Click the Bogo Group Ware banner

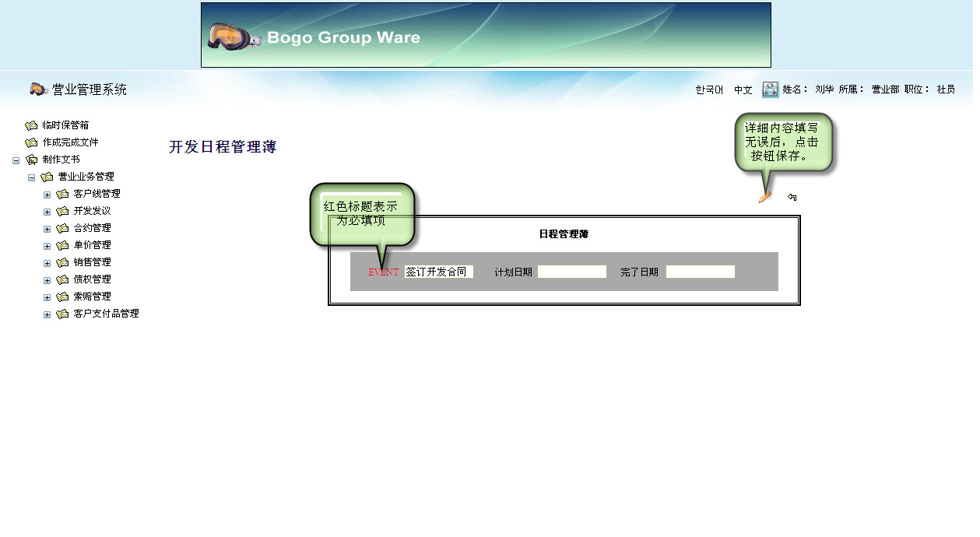[x=486, y=35]
